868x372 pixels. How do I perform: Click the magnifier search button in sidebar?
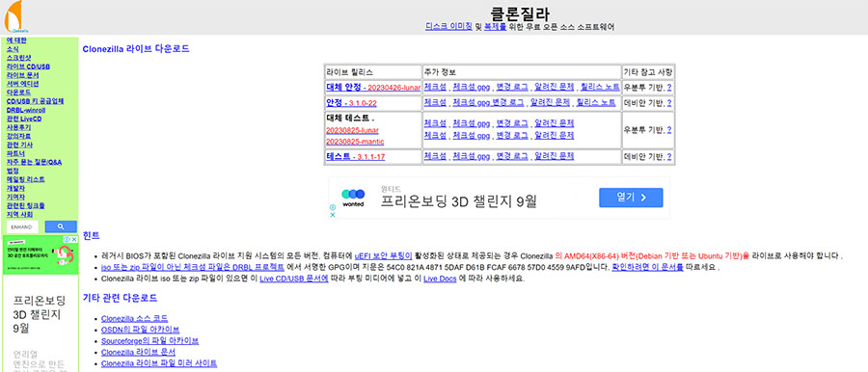(61, 227)
